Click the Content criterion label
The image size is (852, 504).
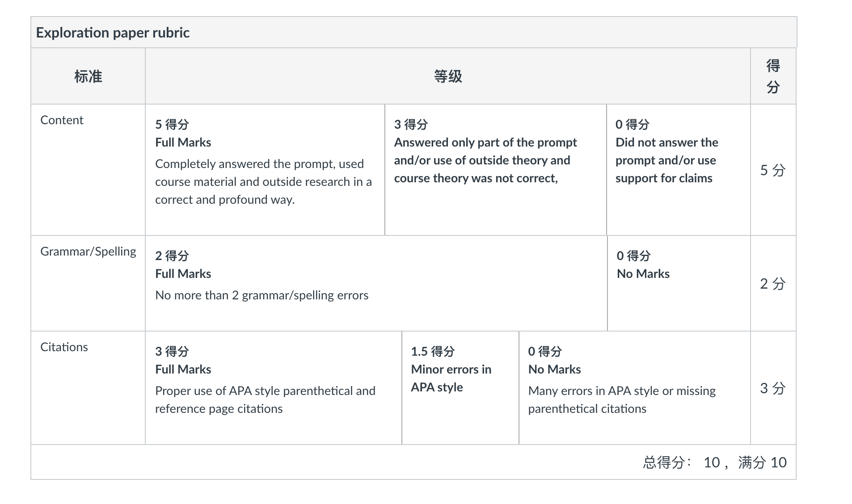62,120
